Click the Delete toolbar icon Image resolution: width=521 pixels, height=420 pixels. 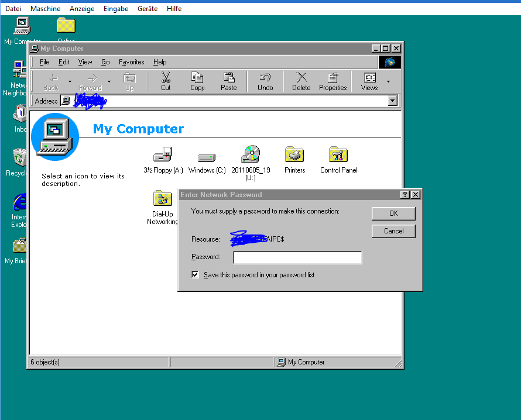click(301, 81)
